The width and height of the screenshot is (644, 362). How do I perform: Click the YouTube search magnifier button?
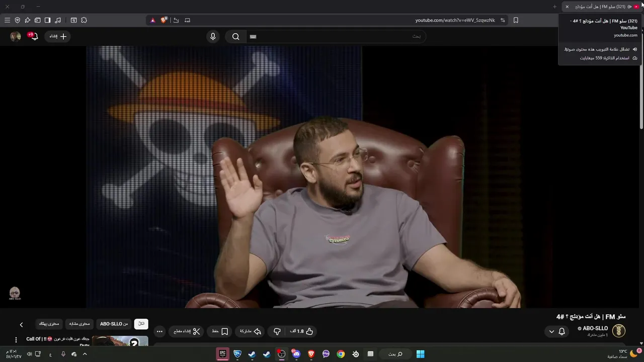[x=235, y=36]
